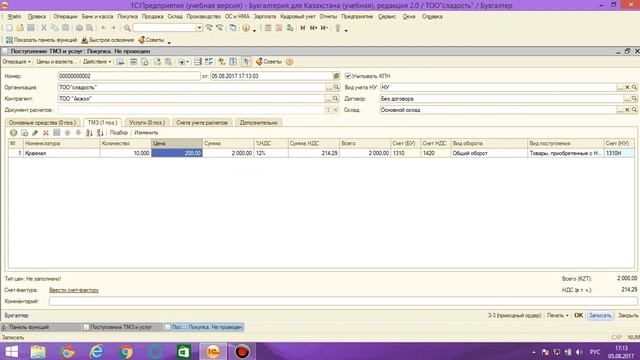Click Цены и валюта button
The height and width of the screenshot is (360, 640).
point(56,62)
